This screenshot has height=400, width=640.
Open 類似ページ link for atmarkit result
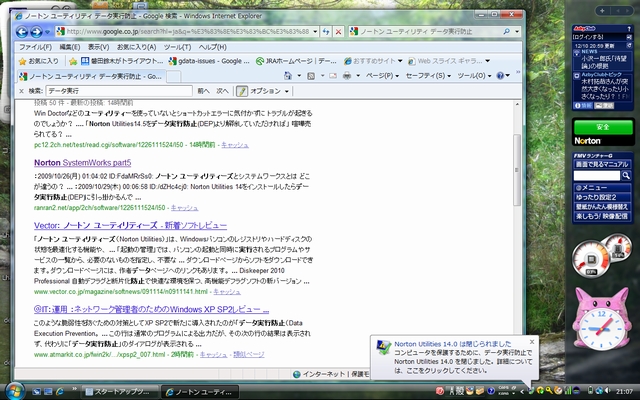(x=249, y=354)
